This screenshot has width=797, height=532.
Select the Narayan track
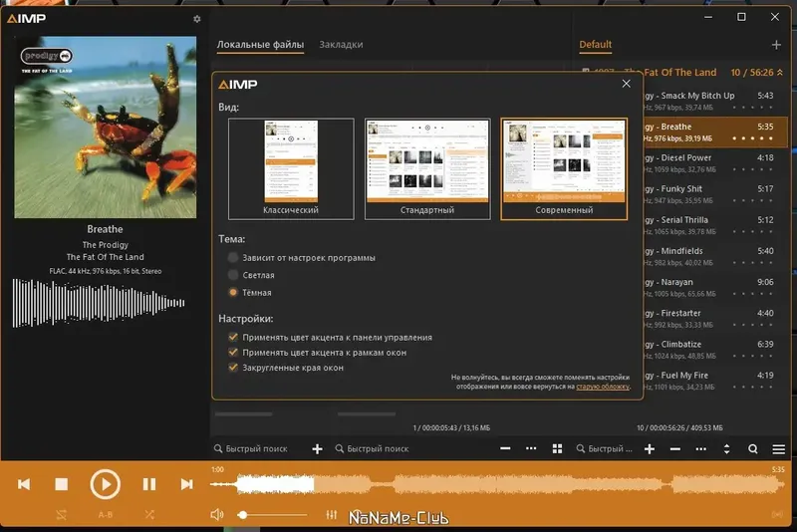715,287
